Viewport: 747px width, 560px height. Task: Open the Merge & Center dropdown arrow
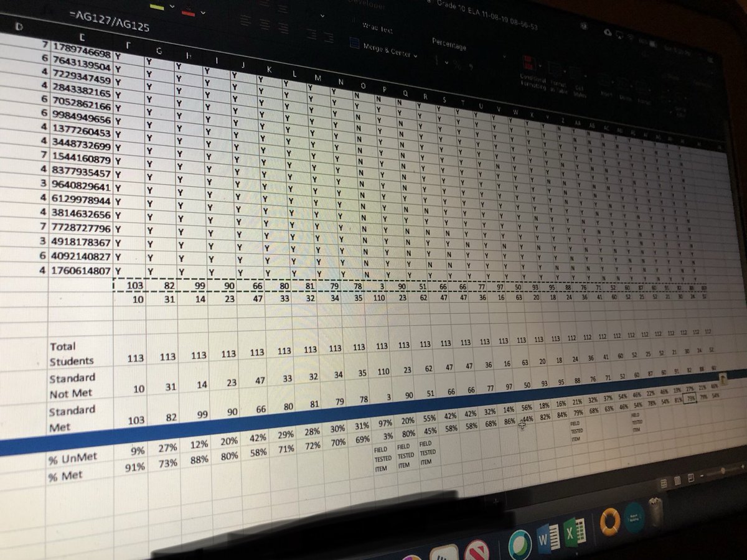(415, 56)
